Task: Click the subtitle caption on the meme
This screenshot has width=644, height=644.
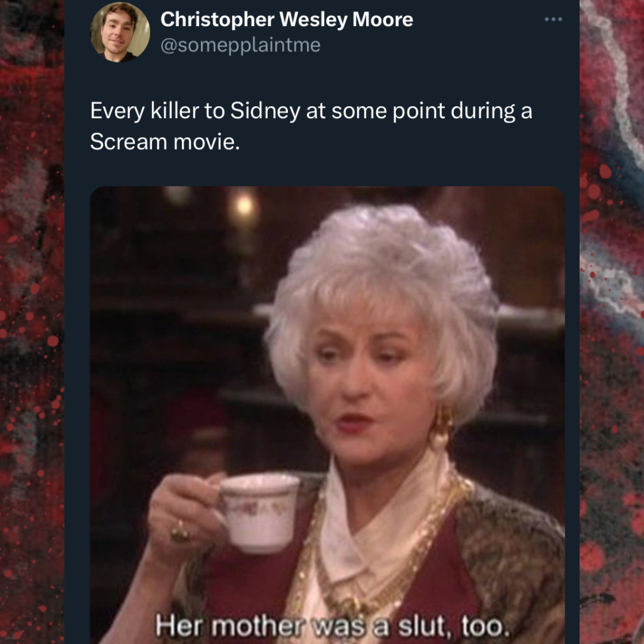Action: (332, 626)
